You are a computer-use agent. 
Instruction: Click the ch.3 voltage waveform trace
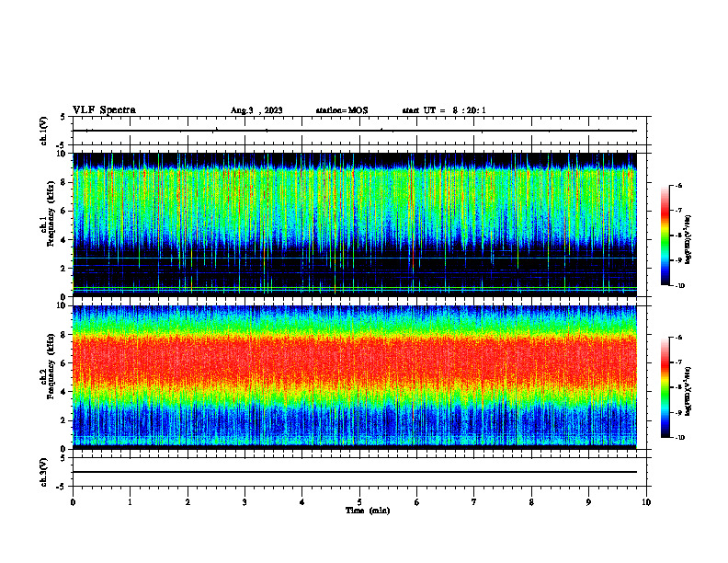coord(355,472)
